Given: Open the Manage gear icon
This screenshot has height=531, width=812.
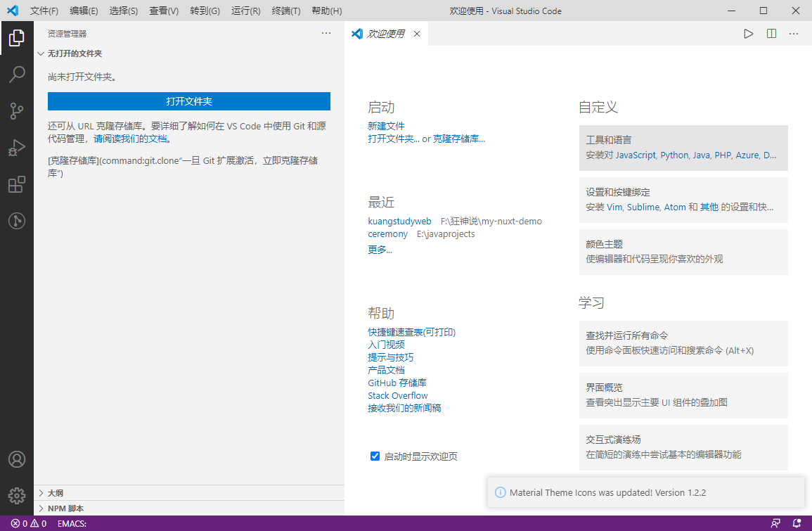Looking at the screenshot, I should point(17,495).
